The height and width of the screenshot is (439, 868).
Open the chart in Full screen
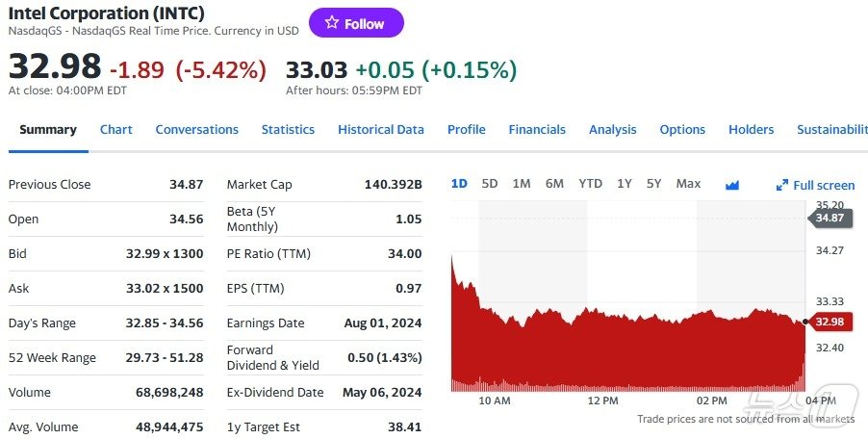click(815, 185)
